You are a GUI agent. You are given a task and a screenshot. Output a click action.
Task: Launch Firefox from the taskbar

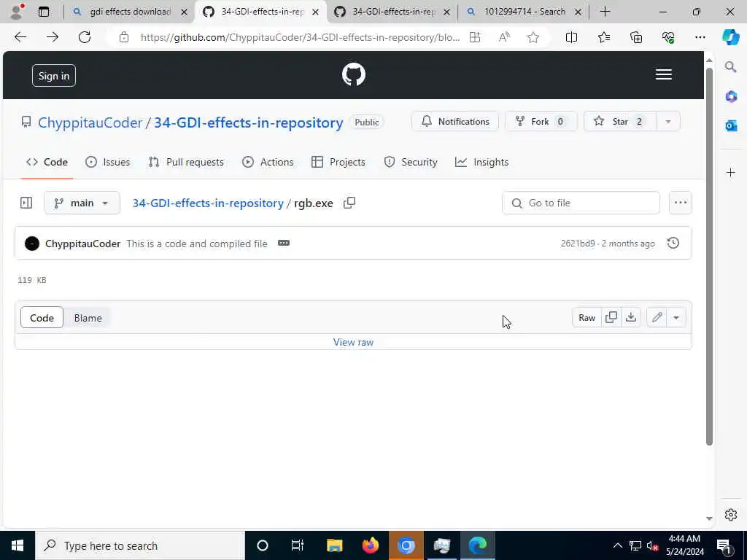click(x=370, y=545)
